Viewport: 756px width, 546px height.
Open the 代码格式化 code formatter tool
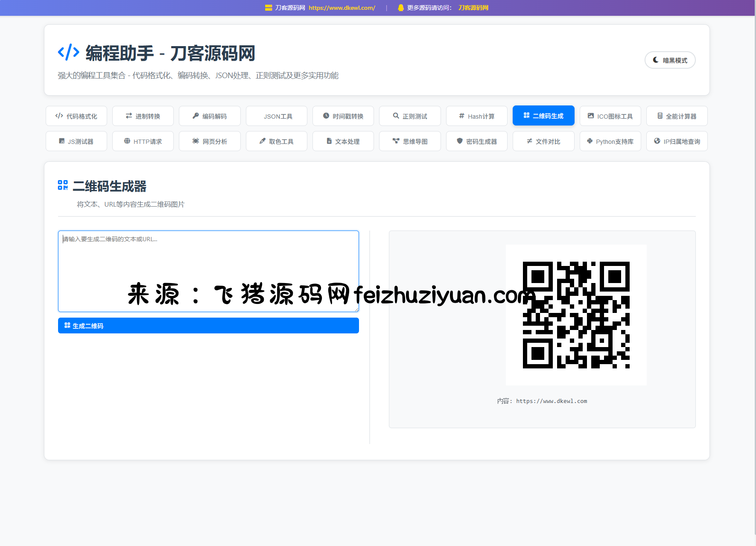coord(76,116)
